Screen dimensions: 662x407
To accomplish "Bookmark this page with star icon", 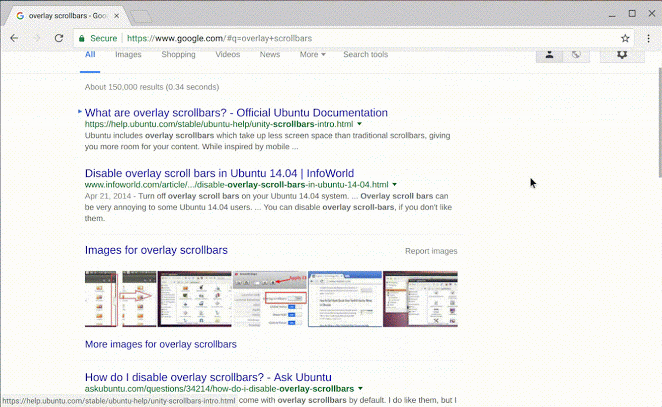I will [x=625, y=38].
